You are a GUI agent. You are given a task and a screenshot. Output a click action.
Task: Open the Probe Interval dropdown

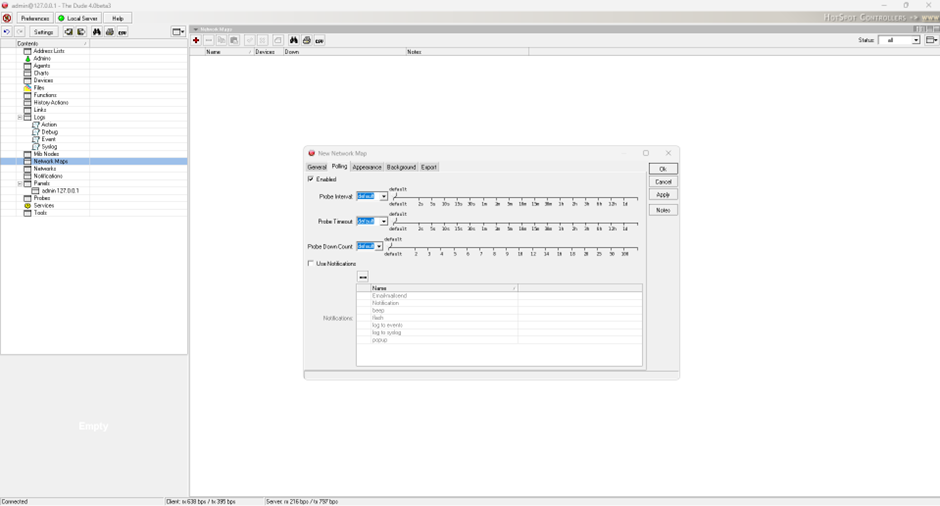pos(384,197)
